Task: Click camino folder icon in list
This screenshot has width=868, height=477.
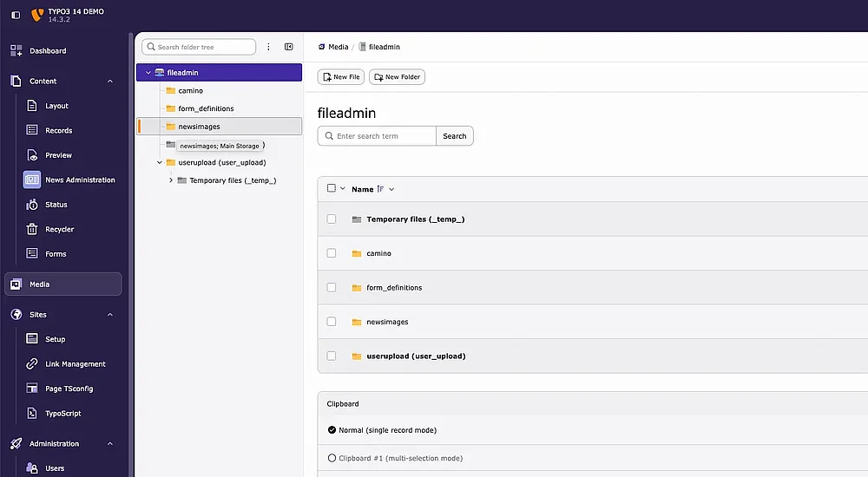Action: click(357, 254)
